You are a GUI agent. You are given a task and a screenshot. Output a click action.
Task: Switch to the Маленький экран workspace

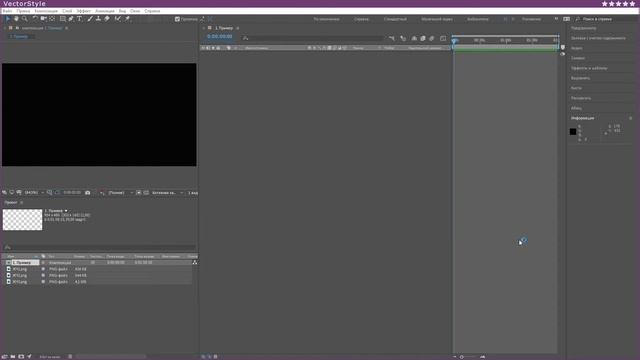(437, 19)
